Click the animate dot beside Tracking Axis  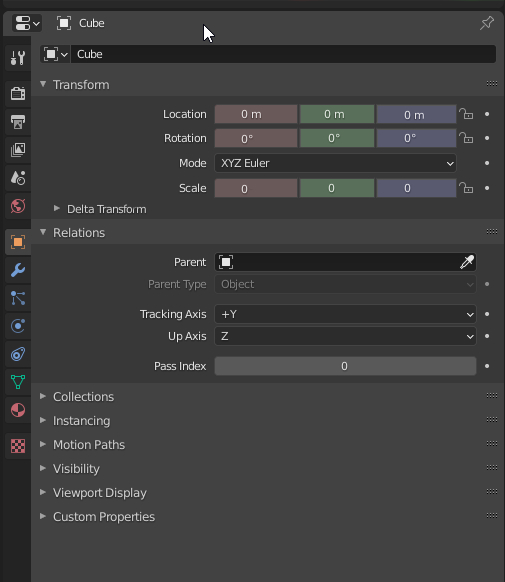click(x=487, y=314)
